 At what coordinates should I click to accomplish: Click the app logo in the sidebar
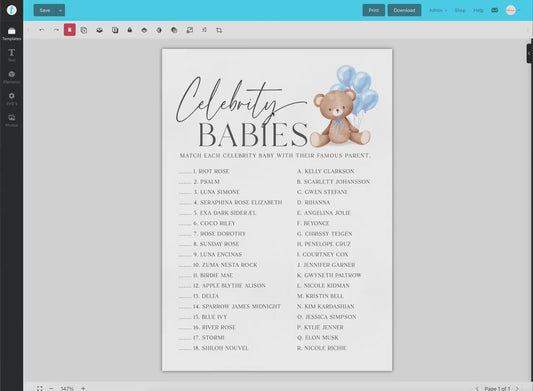coord(12,10)
